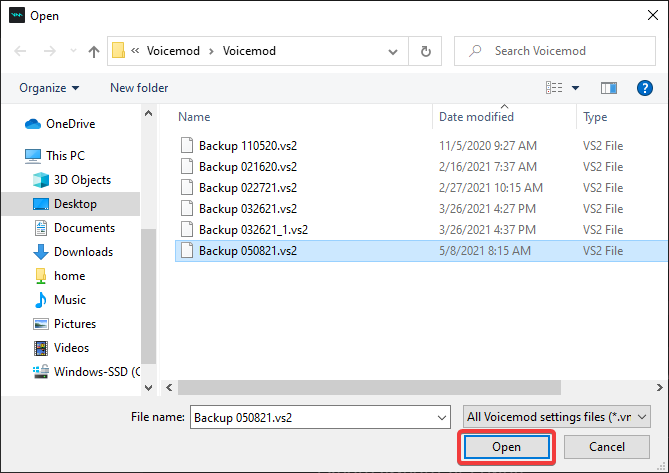Open Videos in navigation pane
This screenshot has width=669, height=473.
(x=72, y=348)
